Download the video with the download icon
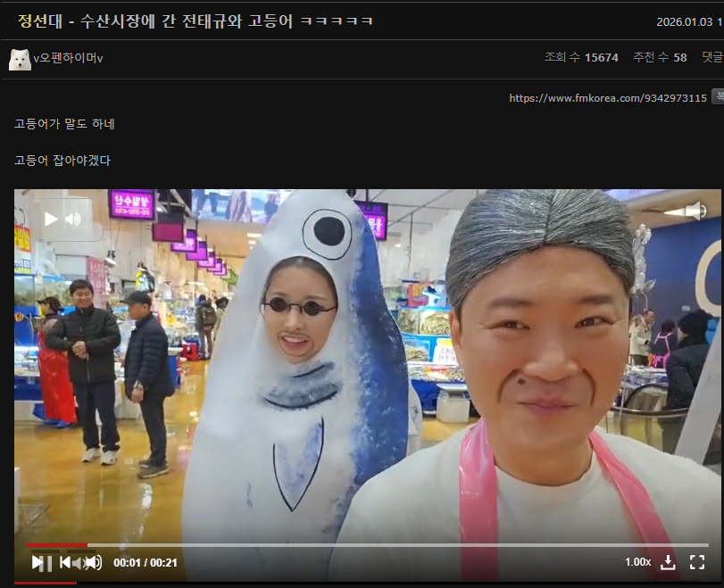Image resolution: width=724 pixels, height=588 pixels. click(668, 562)
